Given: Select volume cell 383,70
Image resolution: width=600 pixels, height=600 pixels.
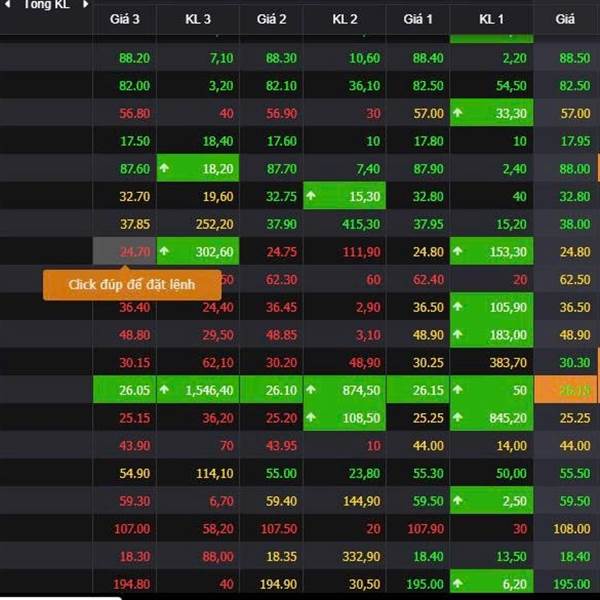Looking at the screenshot, I should (491, 362).
